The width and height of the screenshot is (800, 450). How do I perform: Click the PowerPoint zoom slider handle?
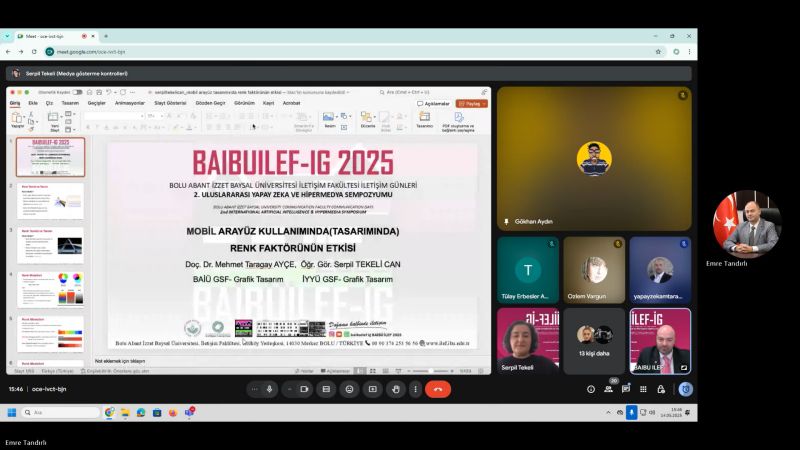click(x=431, y=371)
